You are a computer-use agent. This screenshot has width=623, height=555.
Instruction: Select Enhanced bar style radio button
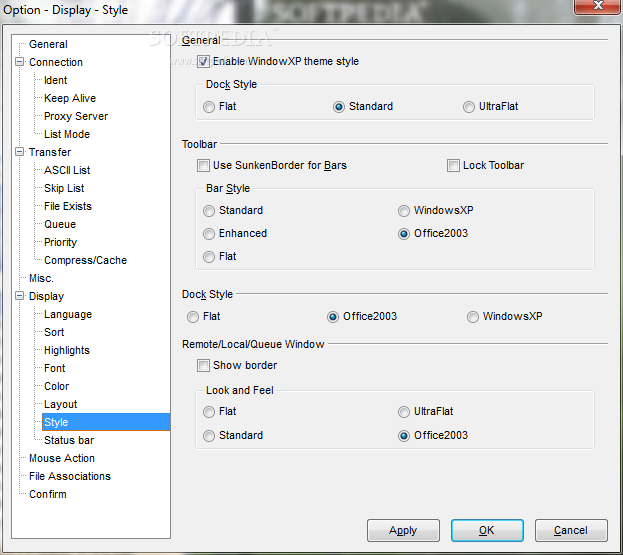pyautogui.click(x=209, y=234)
